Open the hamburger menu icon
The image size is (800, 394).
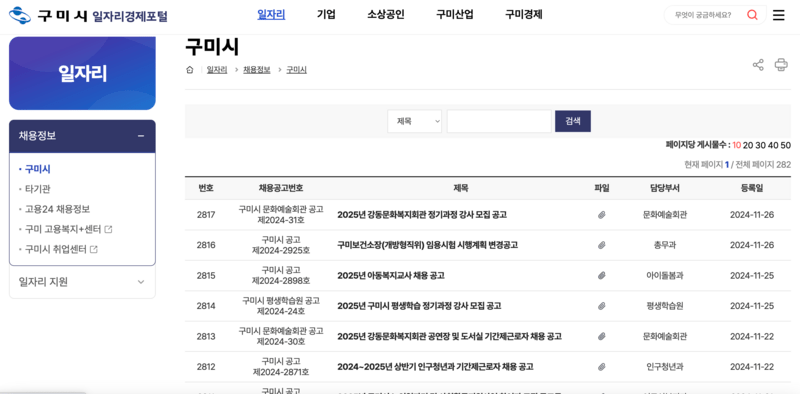click(x=779, y=15)
